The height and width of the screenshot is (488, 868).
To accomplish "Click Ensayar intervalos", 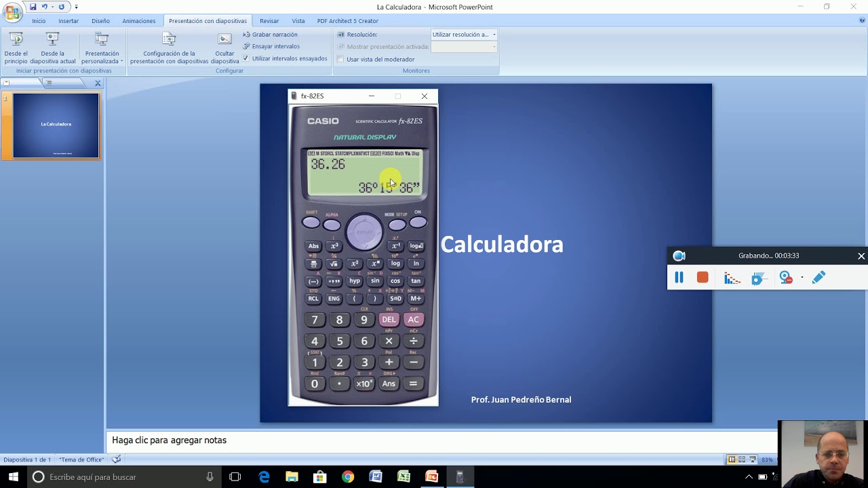I will 271,46.
